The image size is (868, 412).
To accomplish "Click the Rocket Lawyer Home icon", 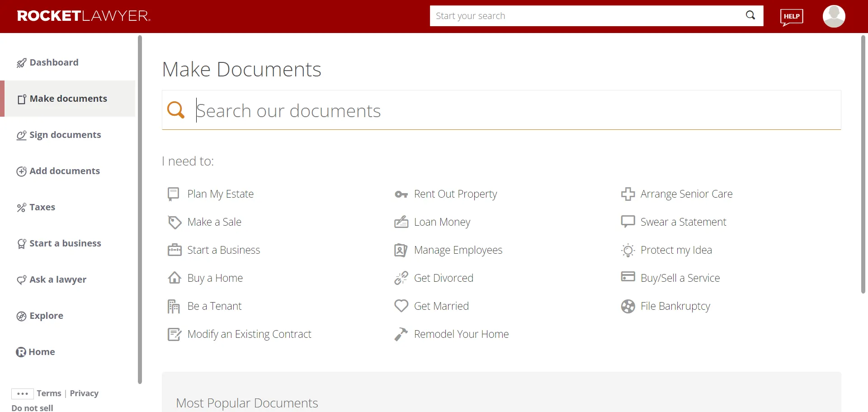I will (x=20, y=352).
